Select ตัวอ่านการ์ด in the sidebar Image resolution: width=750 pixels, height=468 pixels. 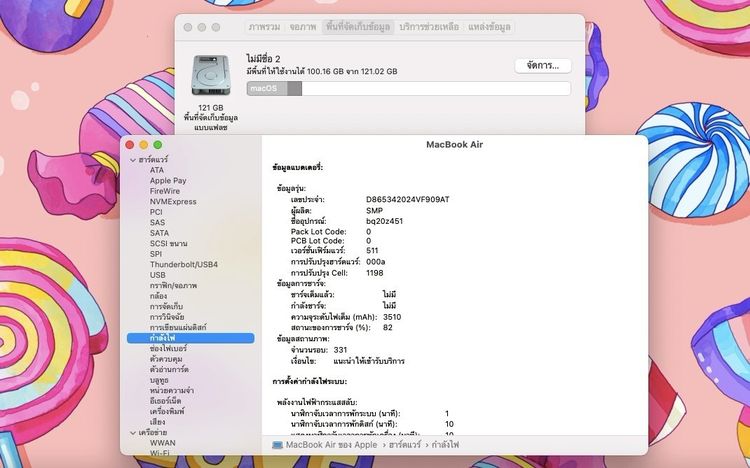[x=169, y=369]
